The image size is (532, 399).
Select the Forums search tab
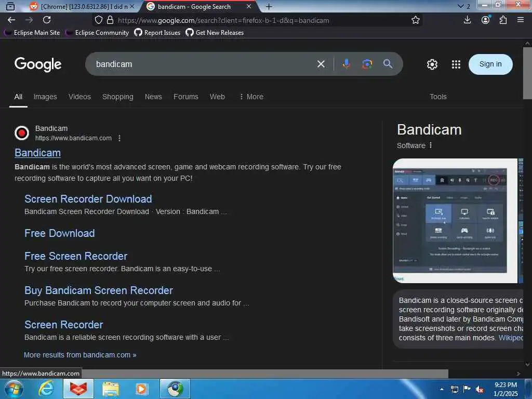186,97
